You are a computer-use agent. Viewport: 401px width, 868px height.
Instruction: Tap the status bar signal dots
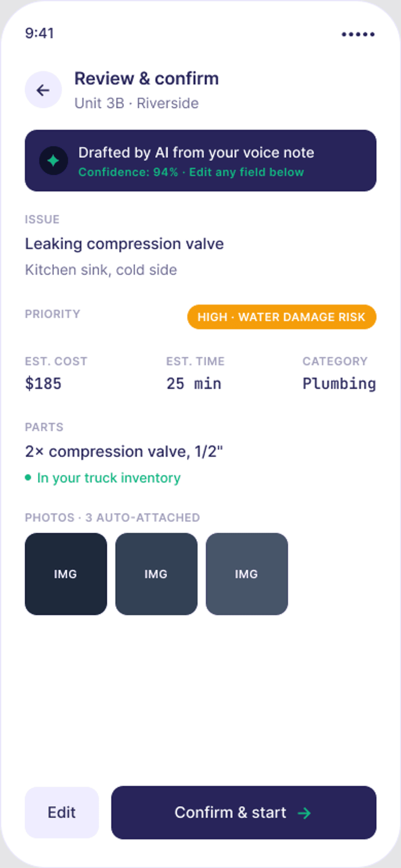click(x=358, y=34)
